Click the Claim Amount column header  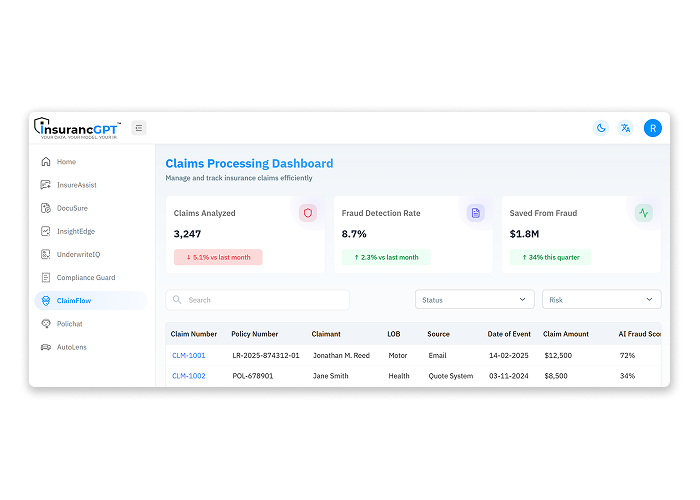[x=566, y=334]
